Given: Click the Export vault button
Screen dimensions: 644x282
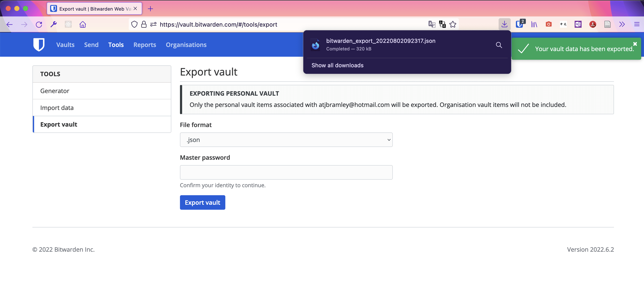Looking at the screenshot, I should coord(202,202).
